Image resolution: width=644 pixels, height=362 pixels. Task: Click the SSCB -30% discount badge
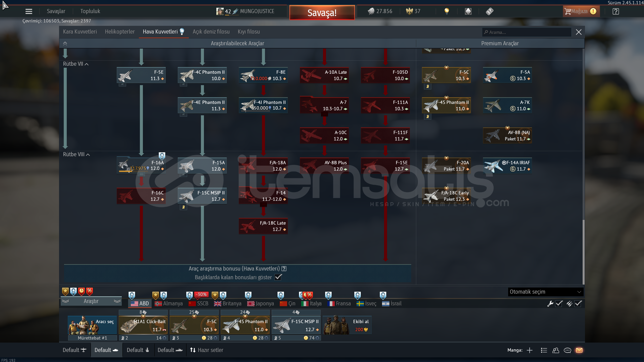click(x=201, y=295)
